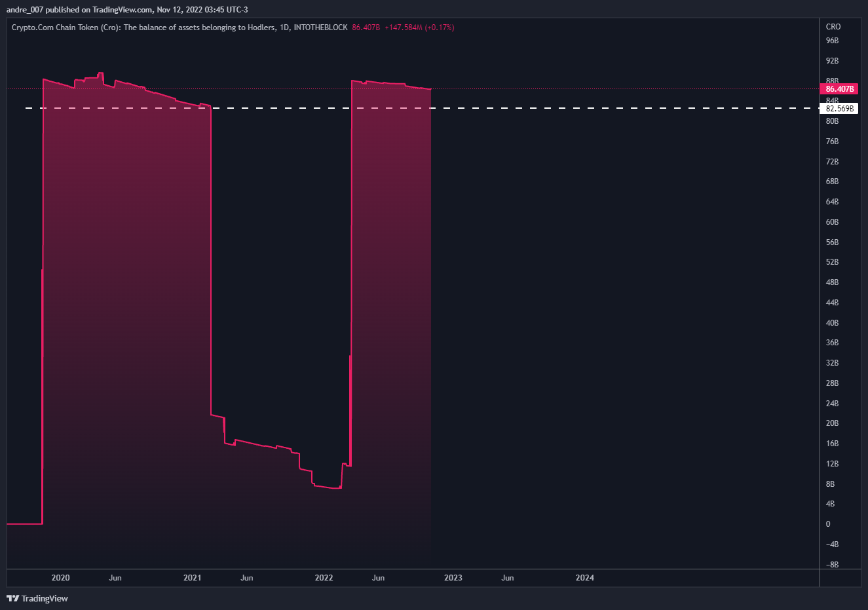The height and width of the screenshot is (610, 868).
Task: Click the 36B tick on price axis
Action: click(832, 343)
